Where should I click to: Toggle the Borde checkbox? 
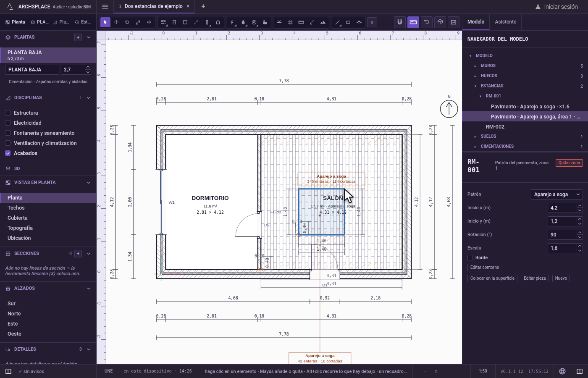click(x=470, y=258)
